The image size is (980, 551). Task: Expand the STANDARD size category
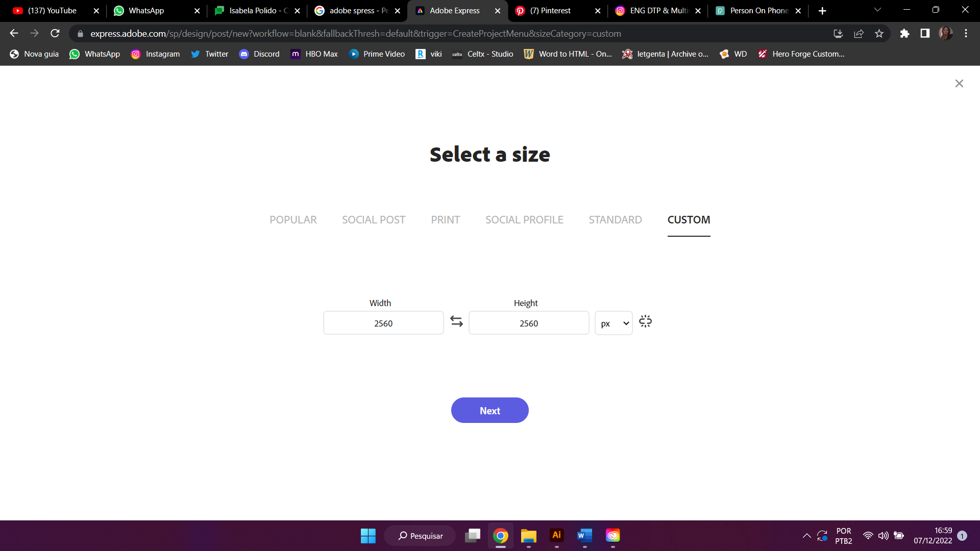[615, 219]
